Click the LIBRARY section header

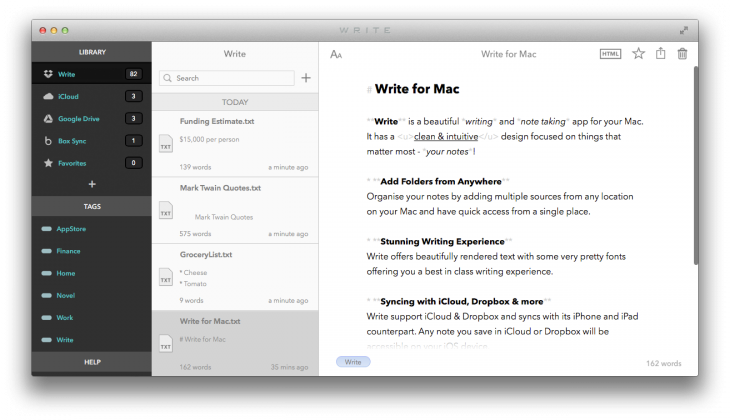tap(92, 52)
